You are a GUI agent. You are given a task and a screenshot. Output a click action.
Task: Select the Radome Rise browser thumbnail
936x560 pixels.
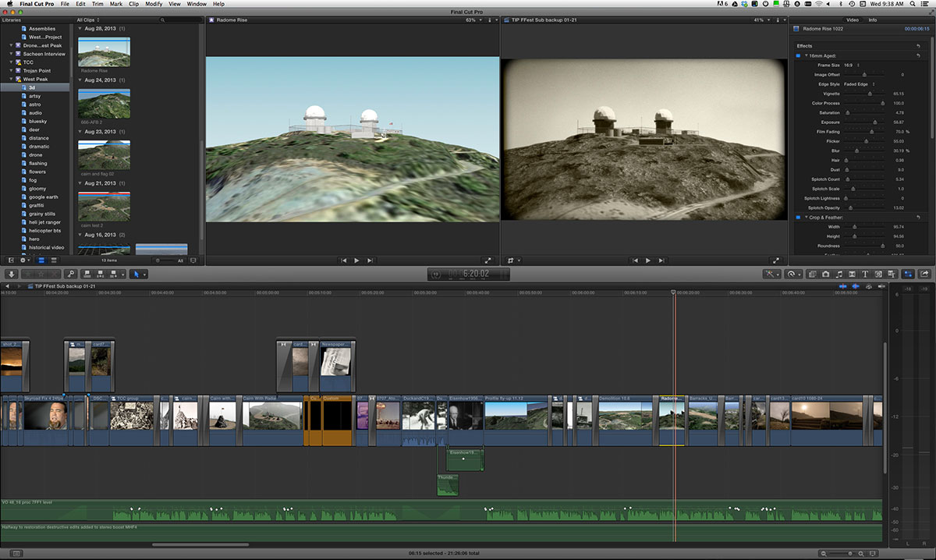[x=104, y=52]
